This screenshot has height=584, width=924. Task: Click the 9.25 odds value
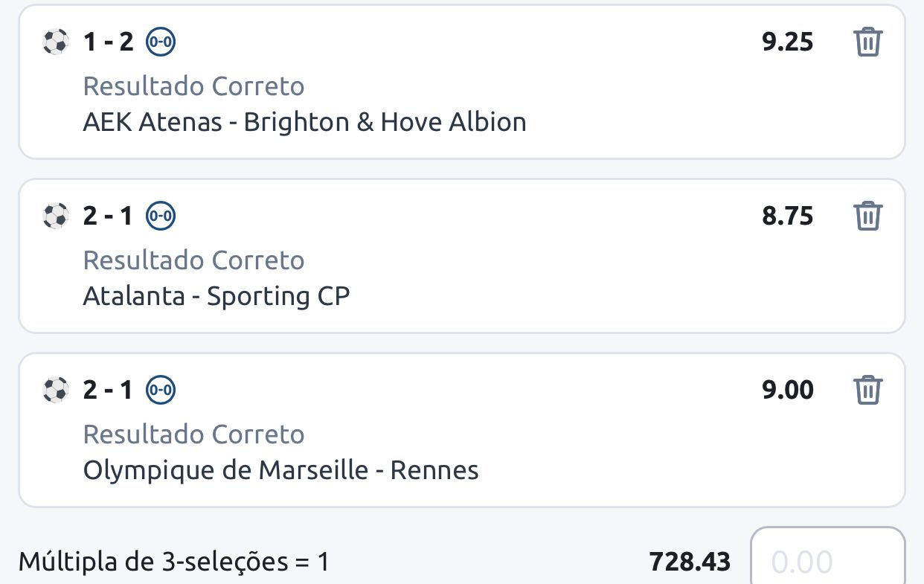pos(788,42)
